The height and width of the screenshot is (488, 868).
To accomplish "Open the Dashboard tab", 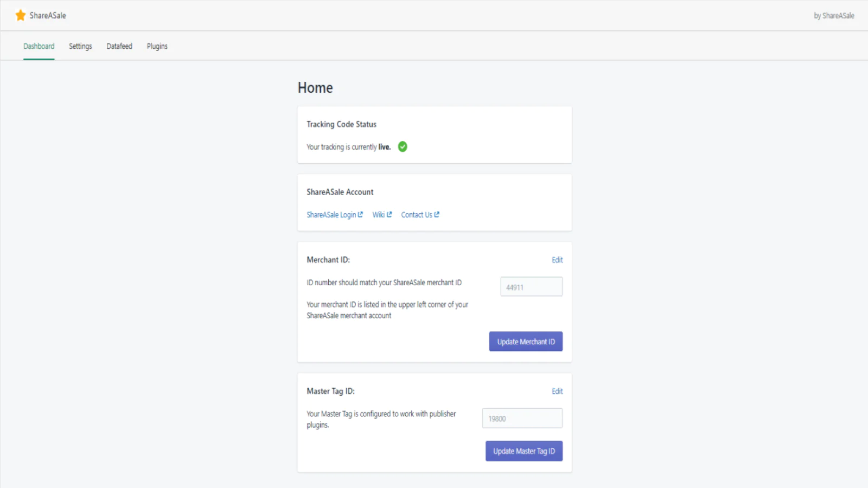I will 39,46.
